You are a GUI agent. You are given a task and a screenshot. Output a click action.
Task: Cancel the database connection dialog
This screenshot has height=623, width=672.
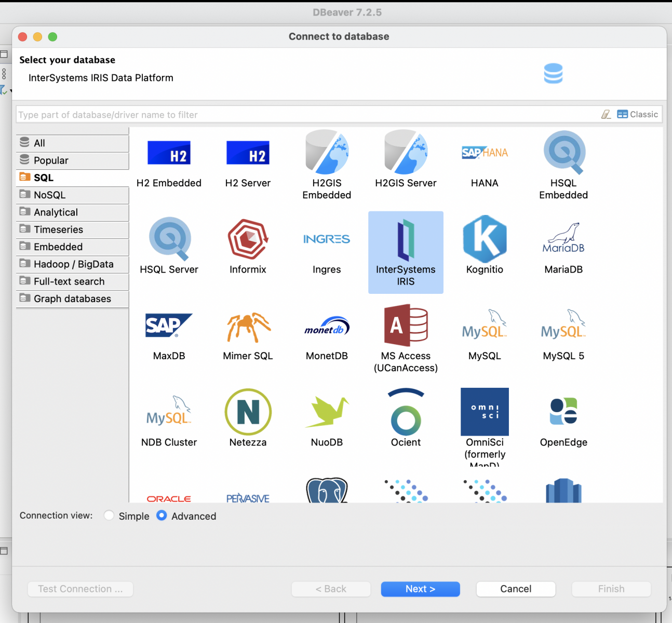point(516,589)
